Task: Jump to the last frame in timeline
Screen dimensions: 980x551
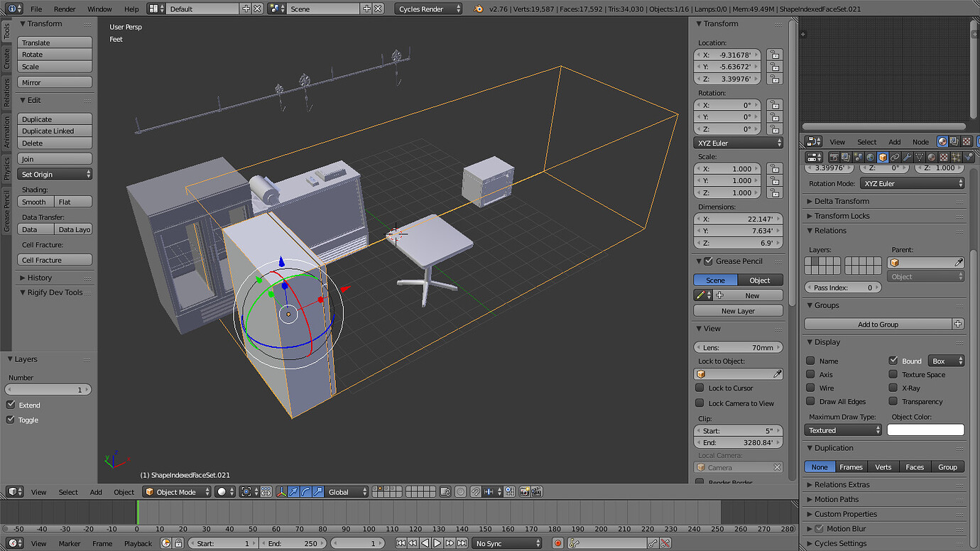Action: point(462,543)
